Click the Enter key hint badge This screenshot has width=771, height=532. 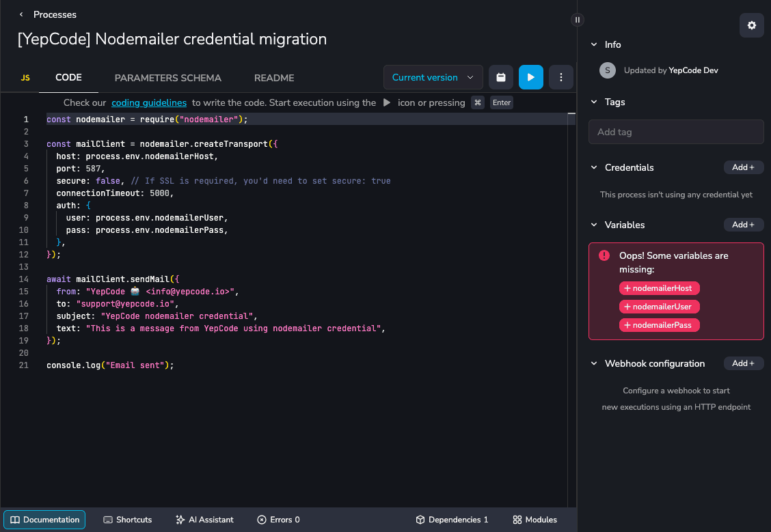point(502,102)
